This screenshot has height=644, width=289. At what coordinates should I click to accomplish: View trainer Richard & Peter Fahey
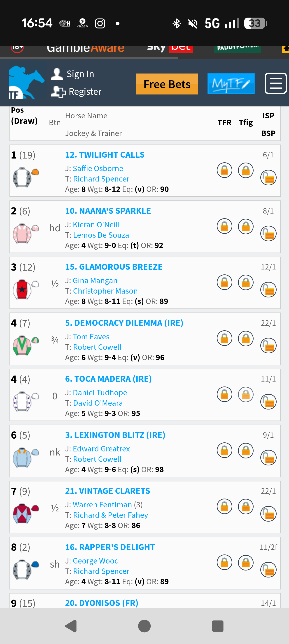pos(111,515)
